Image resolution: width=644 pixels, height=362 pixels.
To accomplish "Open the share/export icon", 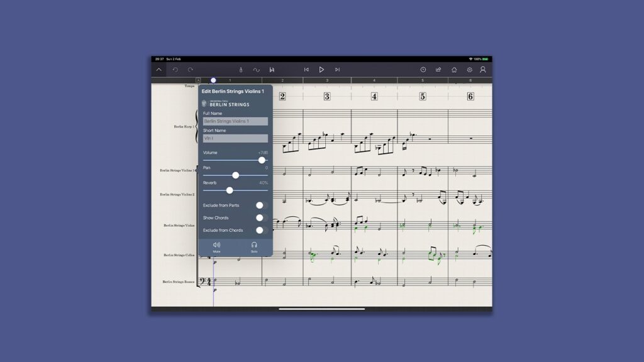I will coord(438,70).
